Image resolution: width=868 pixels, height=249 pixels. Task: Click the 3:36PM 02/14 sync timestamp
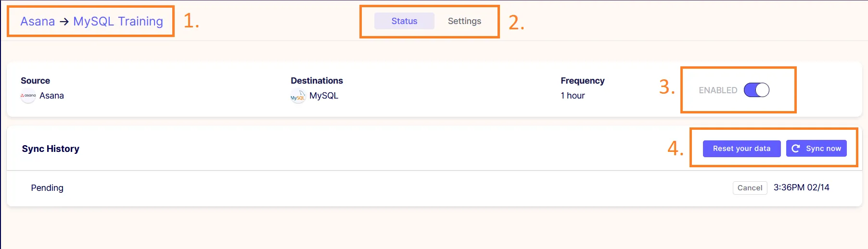pos(801,187)
